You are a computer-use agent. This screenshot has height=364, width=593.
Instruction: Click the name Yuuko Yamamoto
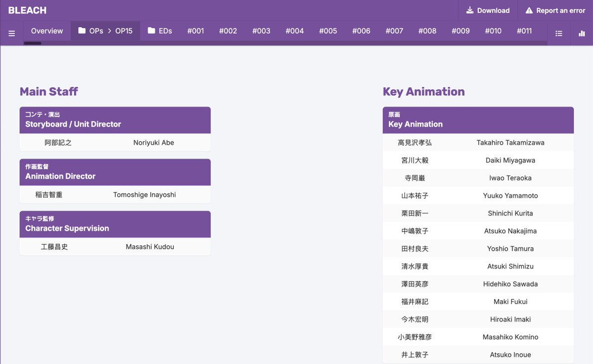[x=510, y=196]
